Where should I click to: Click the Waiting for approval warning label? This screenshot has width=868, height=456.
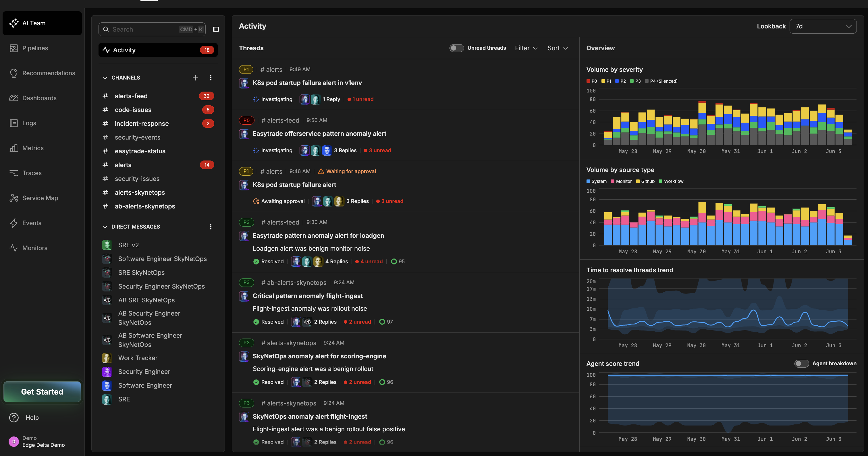347,171
